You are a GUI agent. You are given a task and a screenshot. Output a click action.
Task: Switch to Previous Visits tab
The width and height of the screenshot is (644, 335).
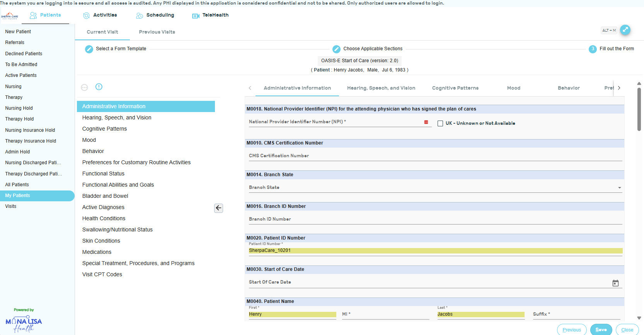coord(157,32)
